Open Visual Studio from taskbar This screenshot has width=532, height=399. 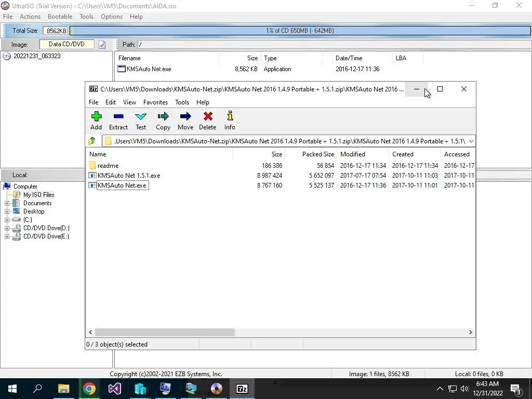point(115,389)
